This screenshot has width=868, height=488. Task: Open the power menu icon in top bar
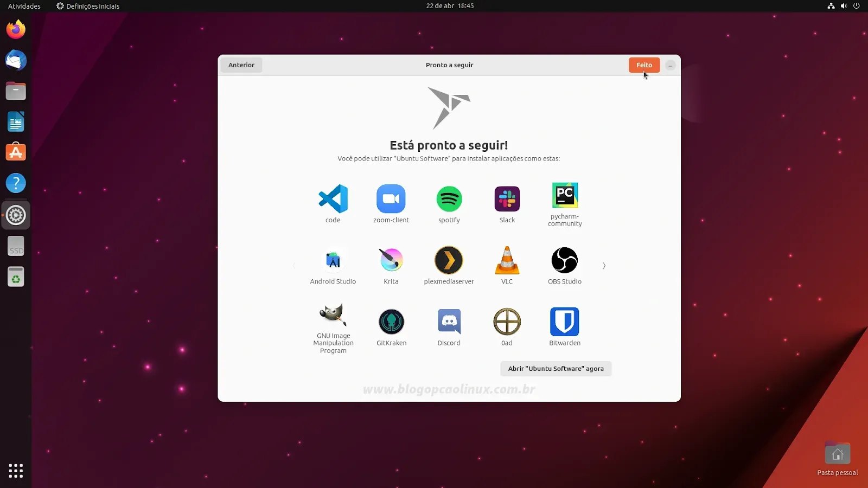pos(857,6)
